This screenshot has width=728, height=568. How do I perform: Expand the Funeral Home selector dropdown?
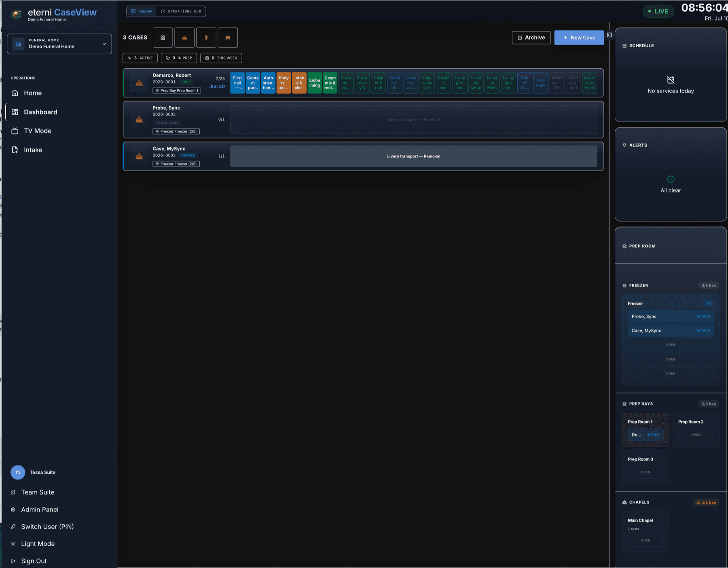[59, 44]
